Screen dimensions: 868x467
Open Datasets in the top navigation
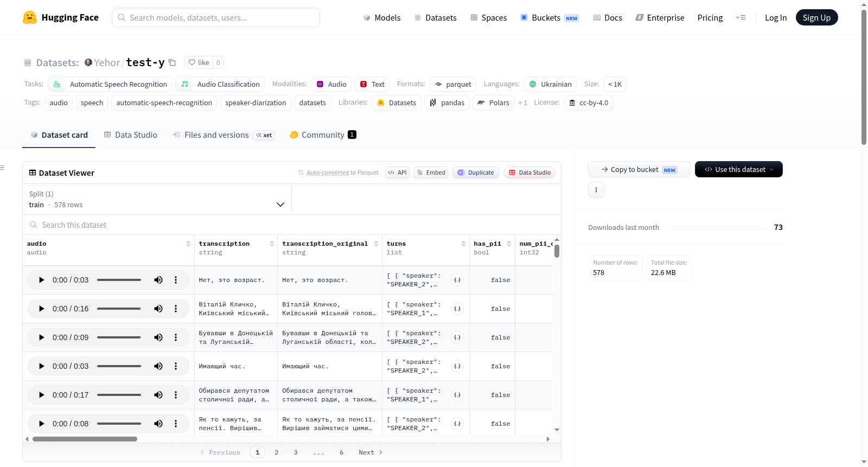point(436,17)
